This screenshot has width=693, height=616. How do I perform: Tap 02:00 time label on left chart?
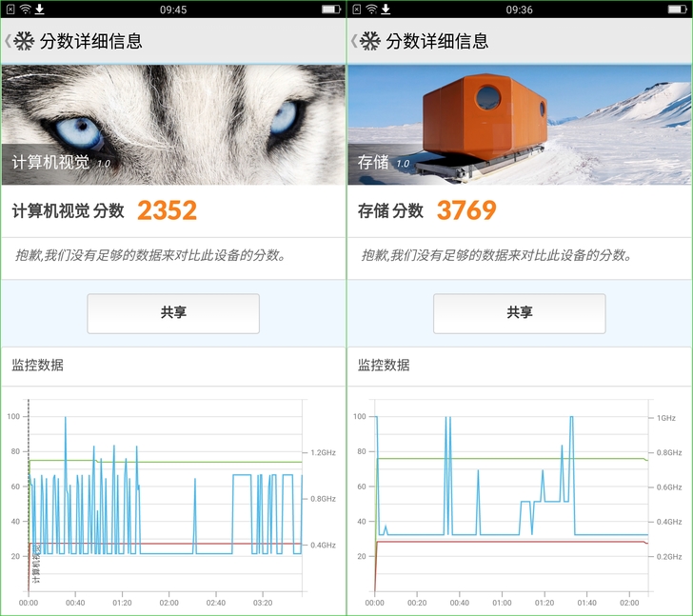coord(168,603)
